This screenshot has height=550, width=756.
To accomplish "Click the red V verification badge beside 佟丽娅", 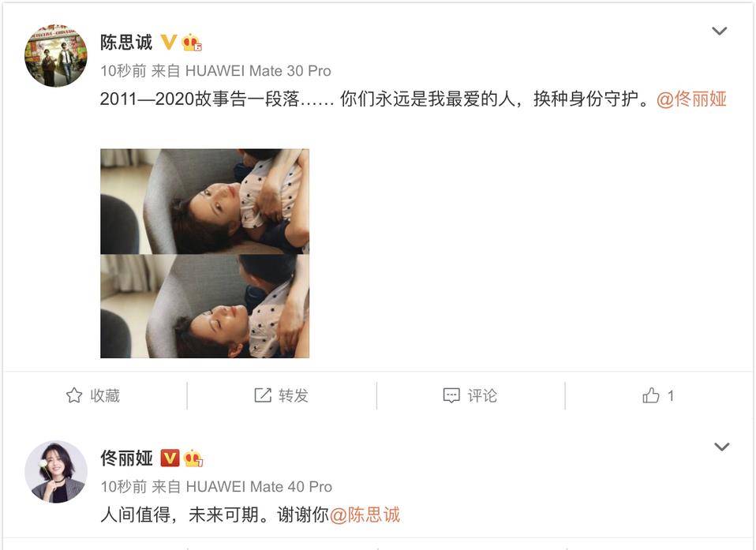I will 170,458.
